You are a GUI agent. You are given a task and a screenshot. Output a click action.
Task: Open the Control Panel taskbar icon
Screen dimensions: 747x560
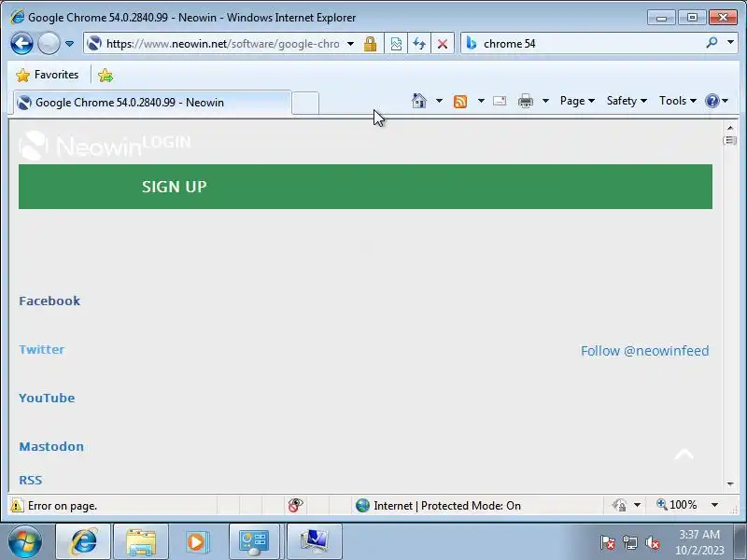[254, 541]
